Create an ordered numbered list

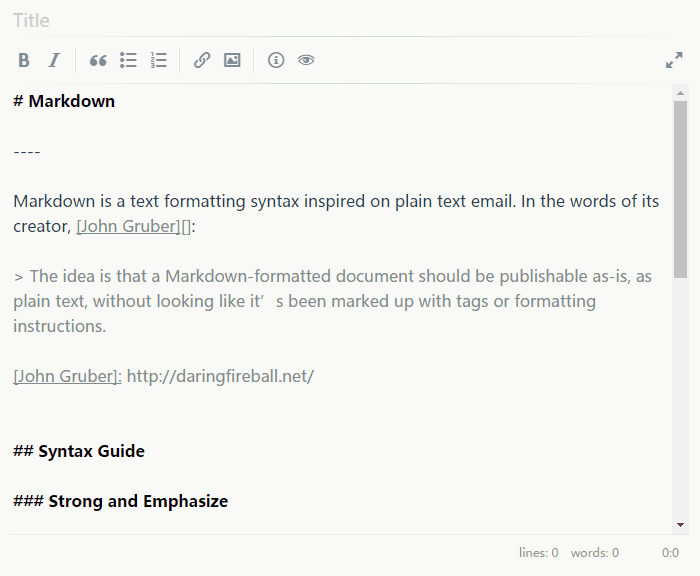coord(158,61)
